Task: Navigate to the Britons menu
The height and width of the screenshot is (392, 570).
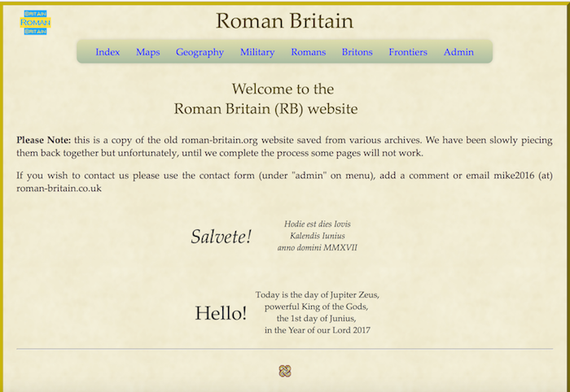Action: tap(357, 52)
